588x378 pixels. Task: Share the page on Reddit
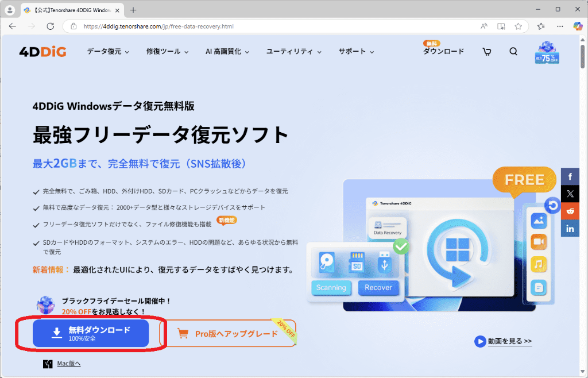pos(570,211)
